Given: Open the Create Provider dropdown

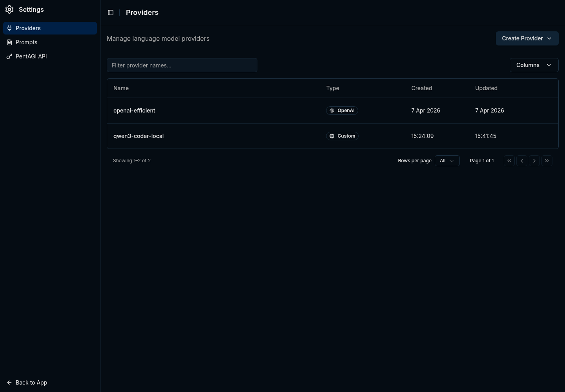Looking at the screenshot, I should (x=527, y=38).
